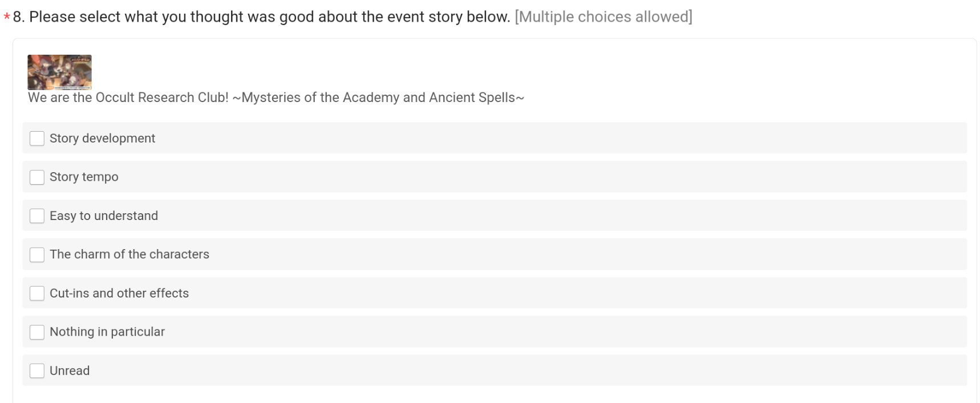
Task: Click empty area of Story tempo row
Action: pyautogui.click(x=542, y=177)
